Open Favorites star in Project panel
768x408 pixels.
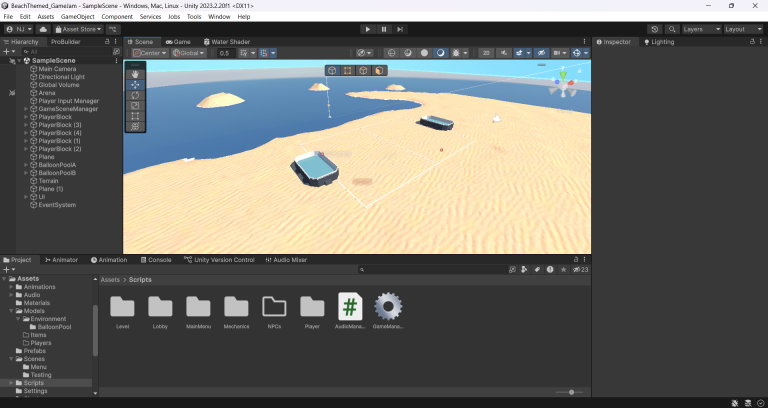[x=563, y=269]
